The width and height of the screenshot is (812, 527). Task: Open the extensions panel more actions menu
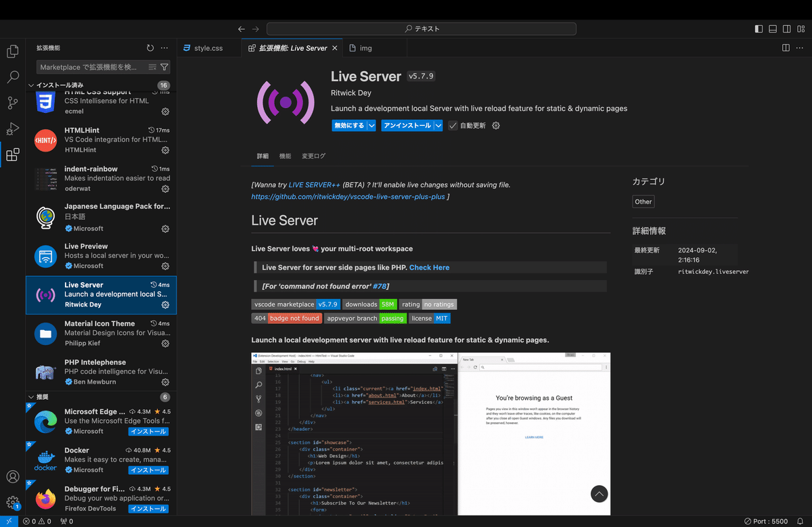(x=164, y=48)
